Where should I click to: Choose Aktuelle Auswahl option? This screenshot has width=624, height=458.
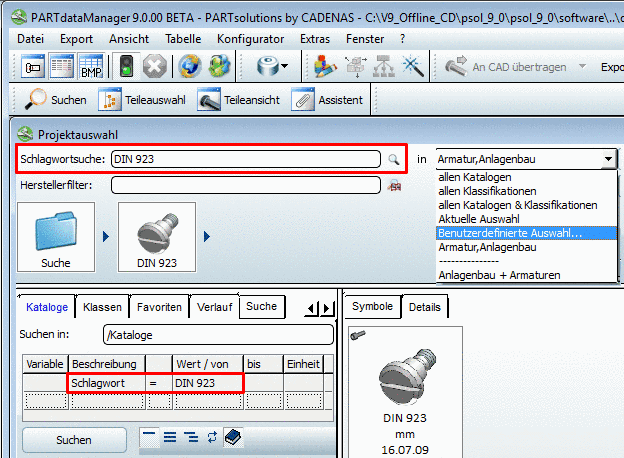click(x=526, y=219)
